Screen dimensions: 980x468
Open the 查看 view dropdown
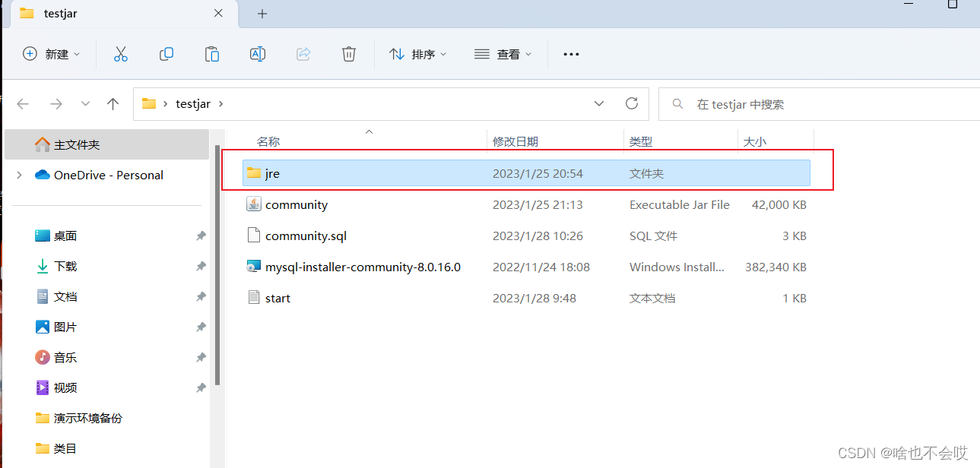503,54
